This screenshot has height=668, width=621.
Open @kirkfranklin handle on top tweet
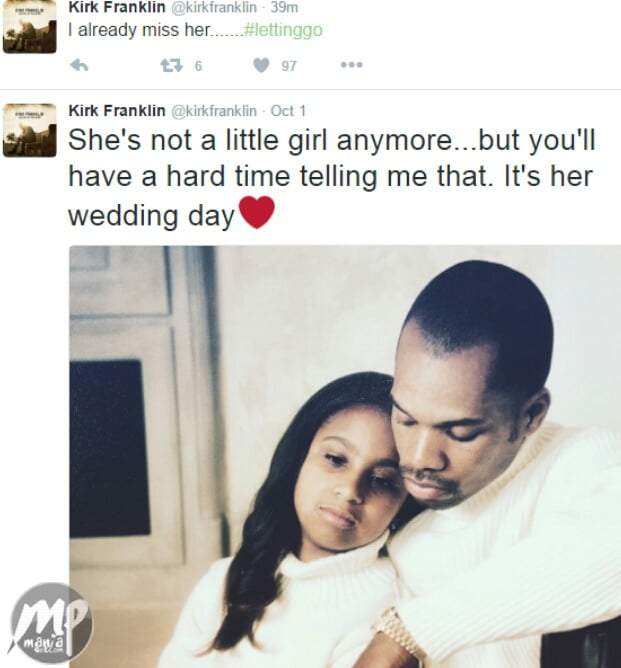pyautogui.click(x=214, y=7)
